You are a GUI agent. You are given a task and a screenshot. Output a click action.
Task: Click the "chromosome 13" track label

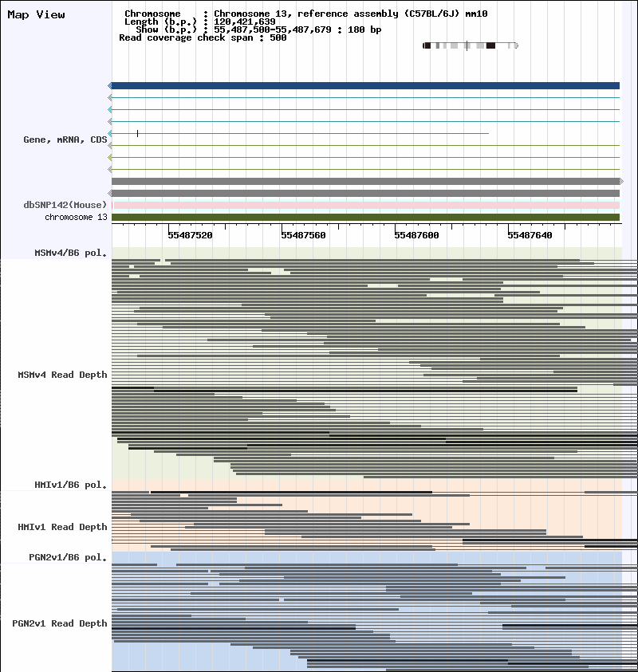click(76, 218)
